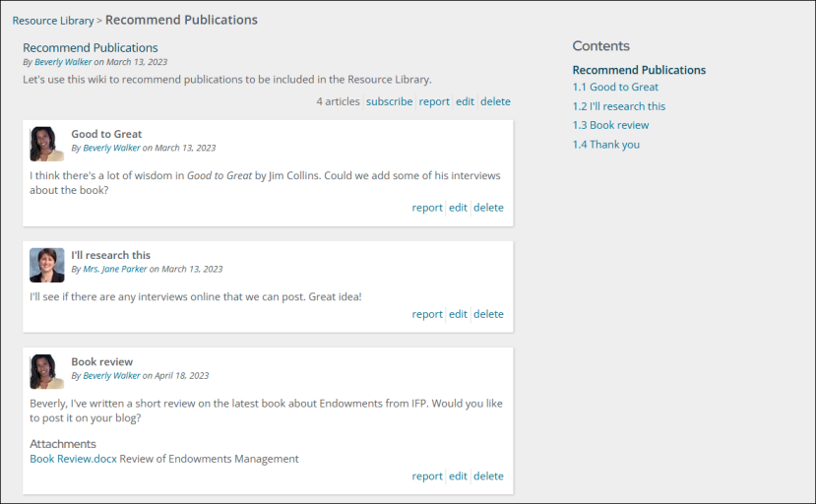The width and height of the screenshot is (816, 504).
Task: Delete the I'll research this article
Action: click(488, 314)
